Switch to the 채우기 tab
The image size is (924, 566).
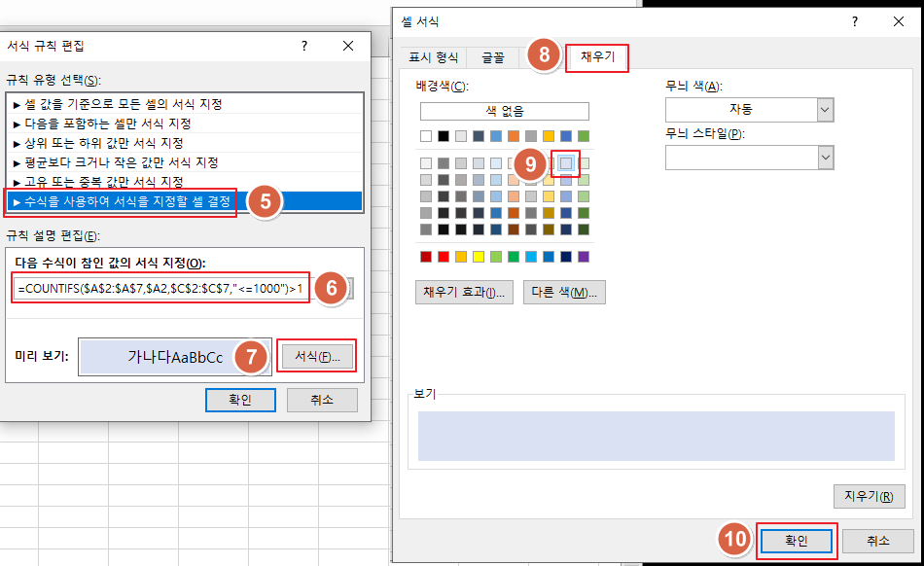(596, 58)
